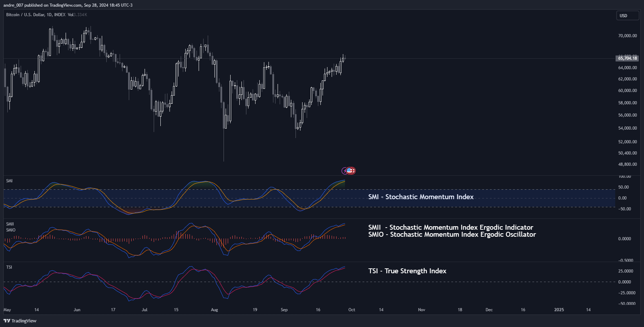644x327 pixels.
Task: Click the -50.00 level on SMI scale
Action: 624,209
